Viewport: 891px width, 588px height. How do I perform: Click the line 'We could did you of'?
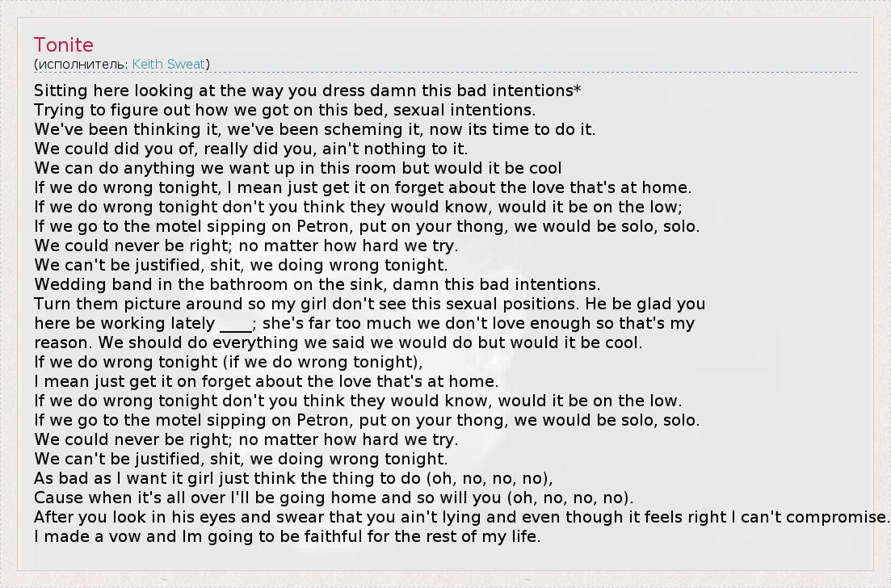pyautogui.click(x=250, y=149)
